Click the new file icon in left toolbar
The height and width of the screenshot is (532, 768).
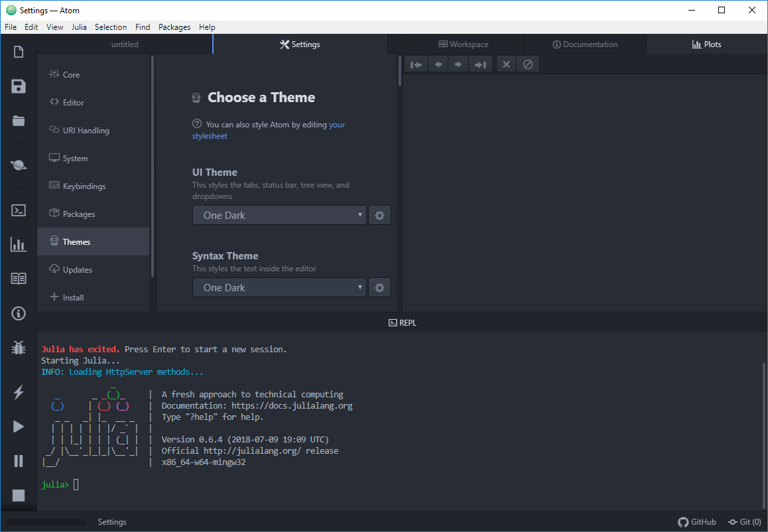pyautogui.click(x=19, y=52)
